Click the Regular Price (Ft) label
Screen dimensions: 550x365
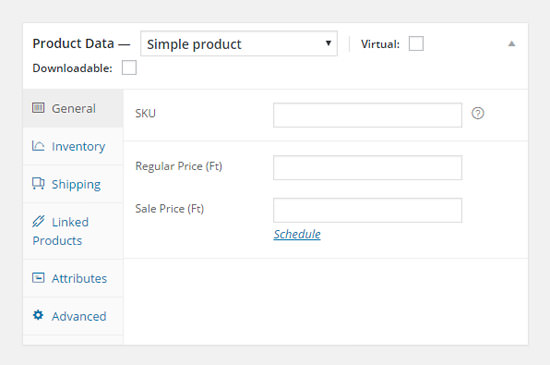[x=179, y=166]
